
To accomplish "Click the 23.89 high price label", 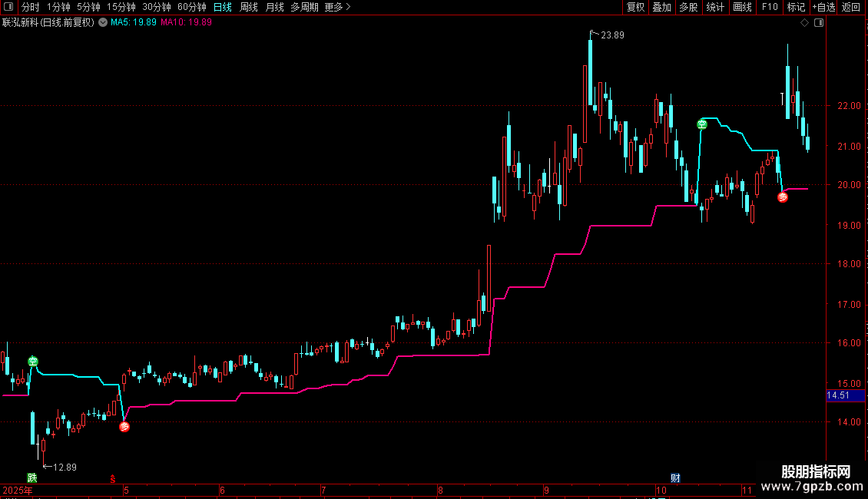I will pos(612,35).
